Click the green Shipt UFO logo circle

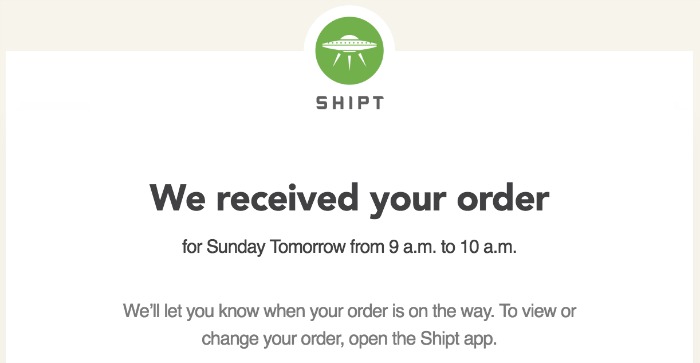tap(350, 50)
